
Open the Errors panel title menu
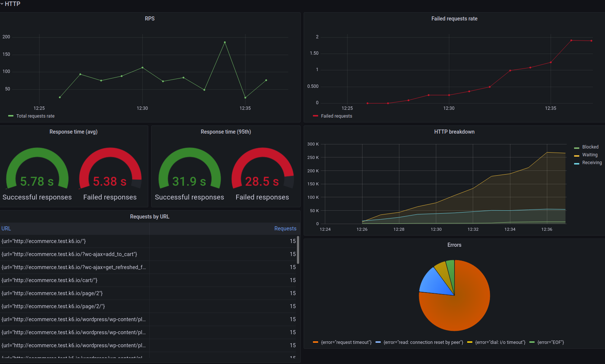click(x=454, y=245)
